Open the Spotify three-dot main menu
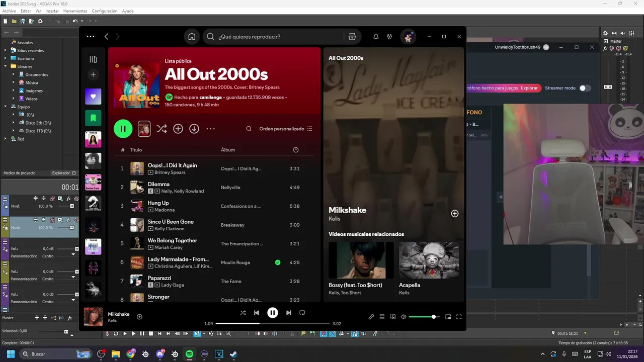 91,37
